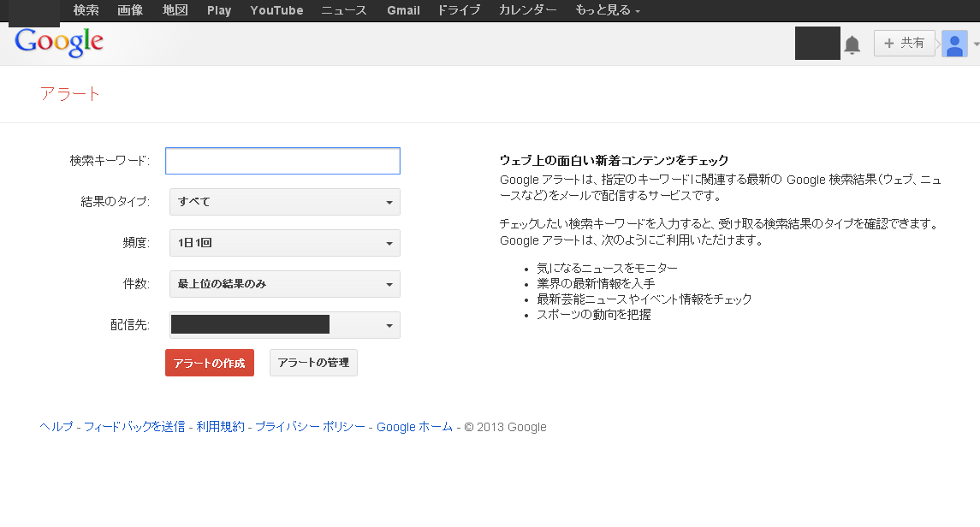Click the アラートの作成 button
The image size is (980, 527).
[210, 363]
